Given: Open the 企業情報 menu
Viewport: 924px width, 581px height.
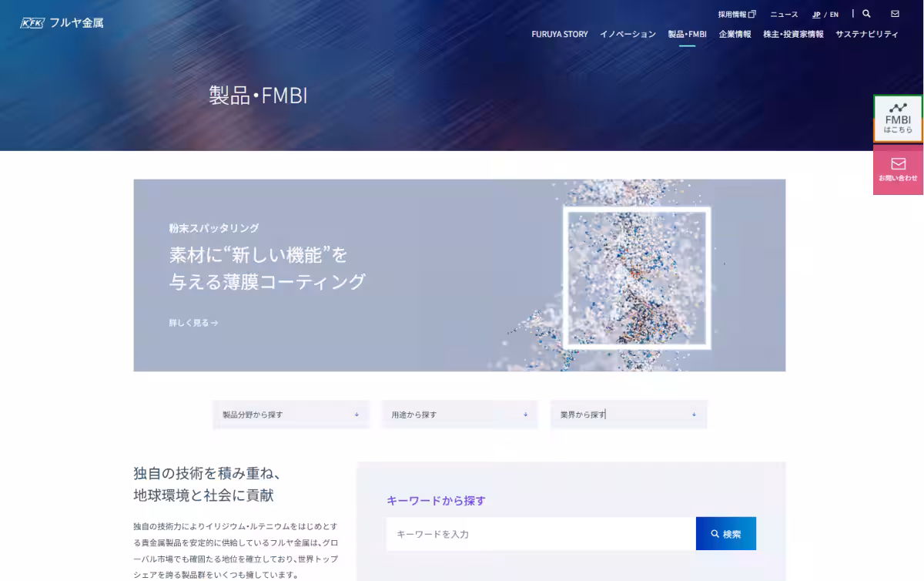Looking at the screenshot, I should tap(735, 34).
